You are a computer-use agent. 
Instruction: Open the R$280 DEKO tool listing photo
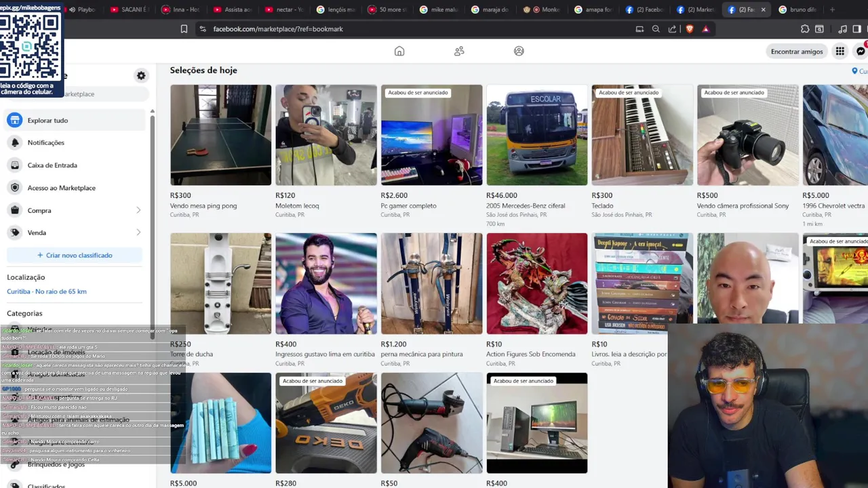pos(326,423)
